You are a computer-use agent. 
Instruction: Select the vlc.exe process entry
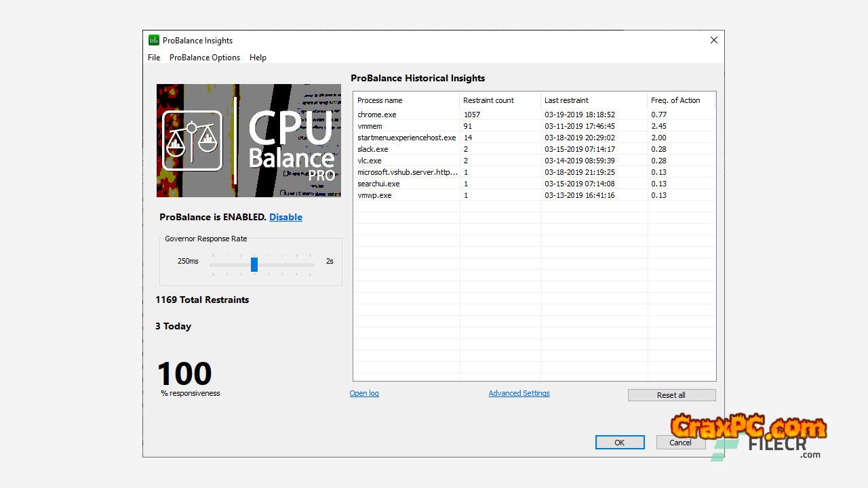click(370, 161)
